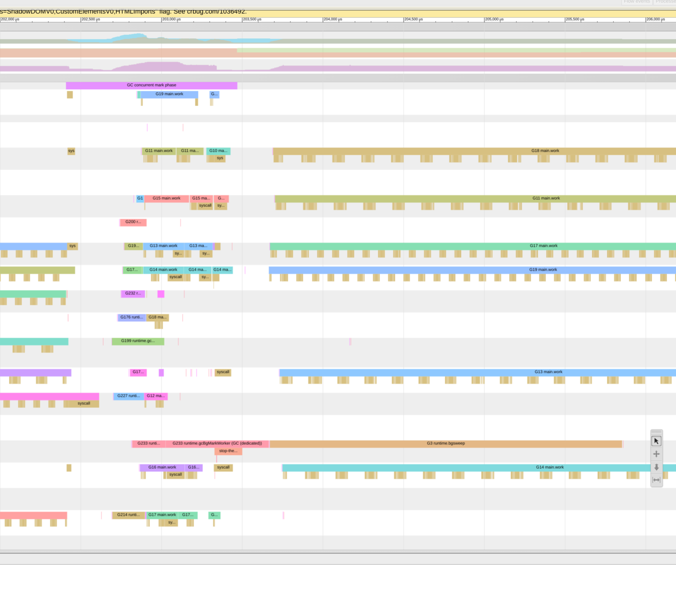Select the arrow selection mode tool

(656, 441)
